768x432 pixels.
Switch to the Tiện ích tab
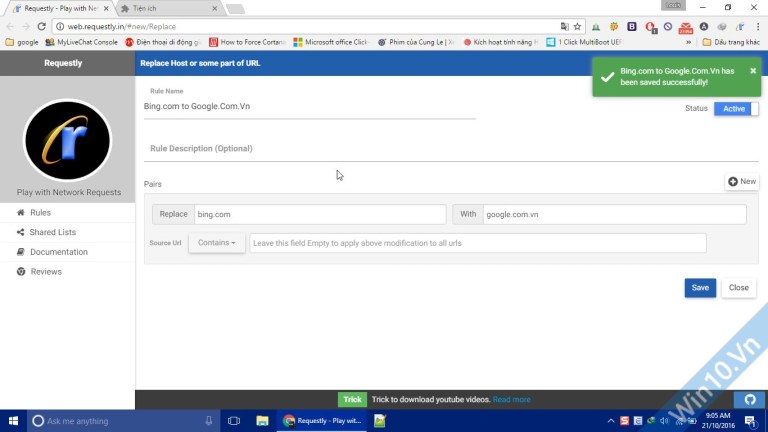(x=169, y=8)
